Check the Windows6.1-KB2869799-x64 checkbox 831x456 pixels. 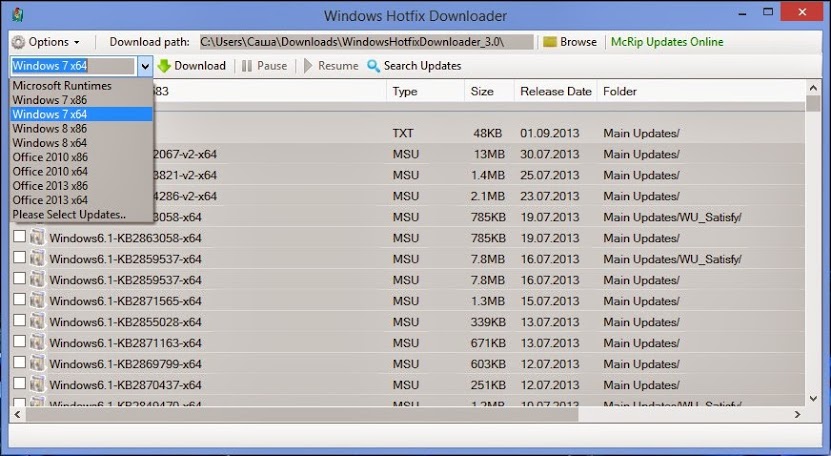20,362
